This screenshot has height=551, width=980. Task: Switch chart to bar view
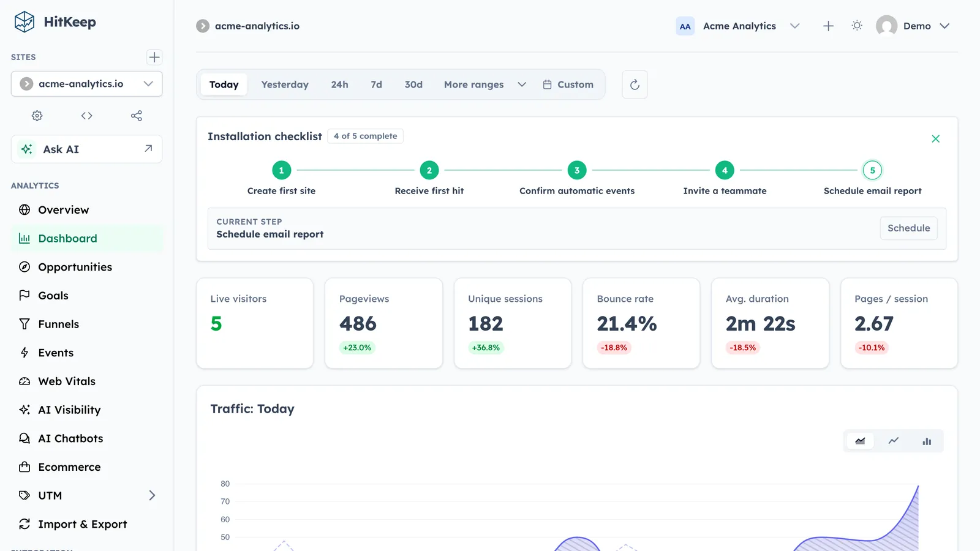[927, 441]
